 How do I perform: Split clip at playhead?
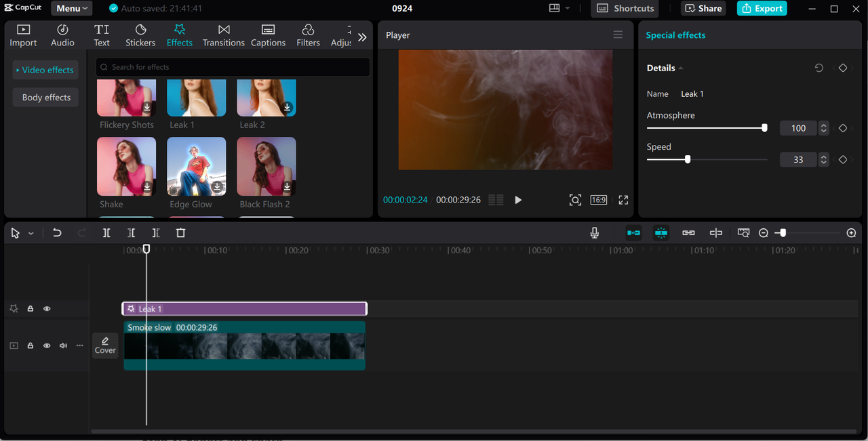106,233
